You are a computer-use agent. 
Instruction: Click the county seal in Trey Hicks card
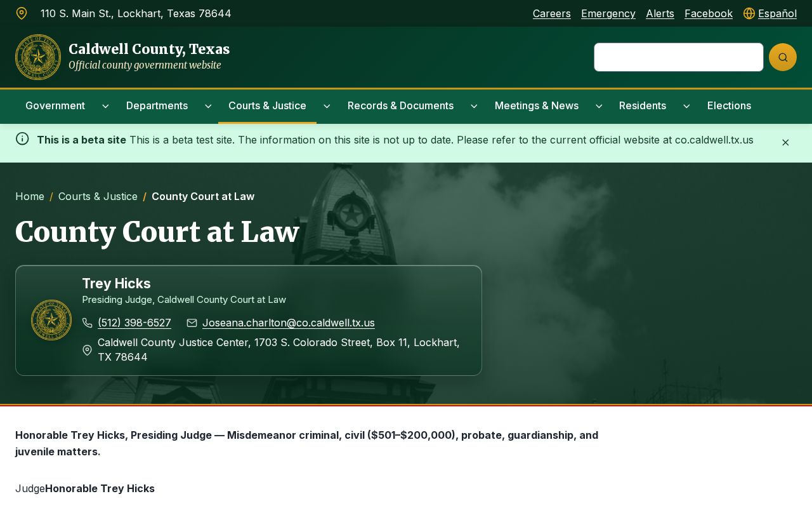point(51,320)
